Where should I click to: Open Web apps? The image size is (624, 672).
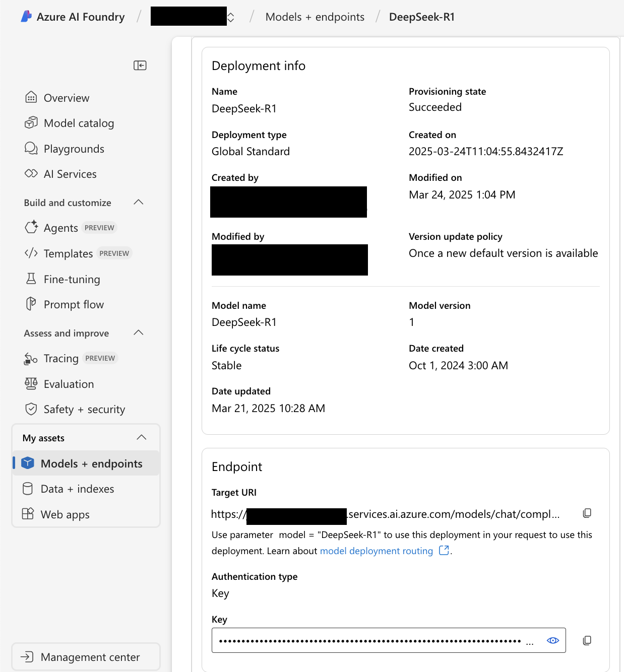tap(65, 514)
